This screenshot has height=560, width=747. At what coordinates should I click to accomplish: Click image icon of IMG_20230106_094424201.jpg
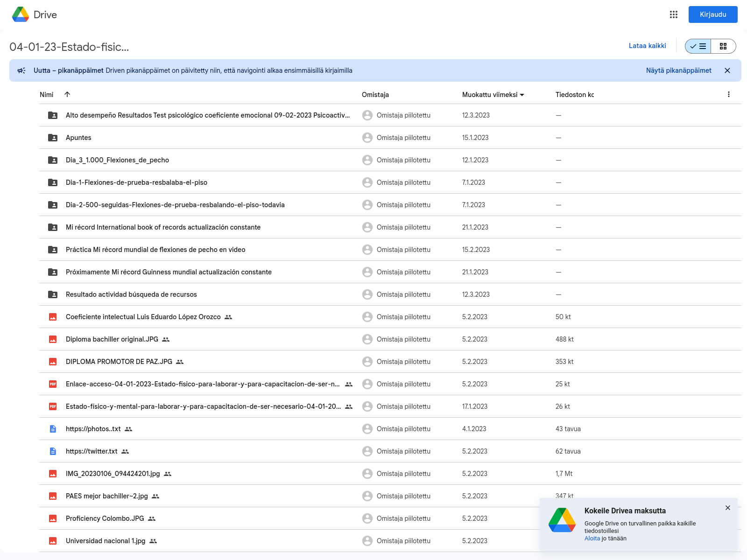click(x=53, y=474)
